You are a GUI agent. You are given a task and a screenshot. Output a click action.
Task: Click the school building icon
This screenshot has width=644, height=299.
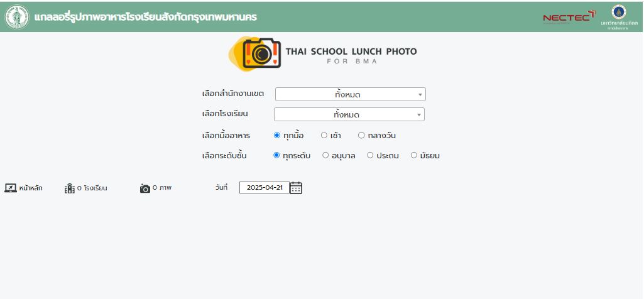click(x=69, y=188)
